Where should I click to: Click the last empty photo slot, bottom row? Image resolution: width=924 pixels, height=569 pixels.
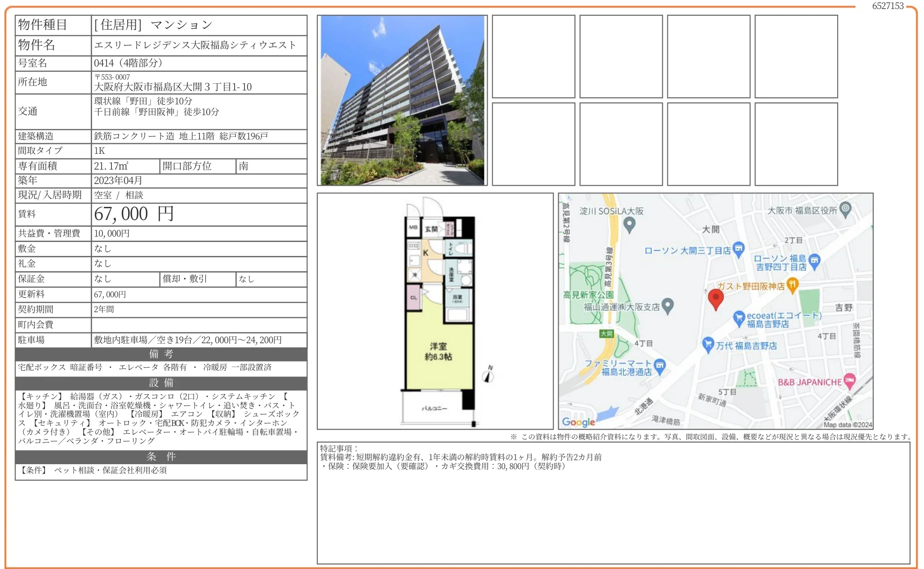[x=796, y=144]
